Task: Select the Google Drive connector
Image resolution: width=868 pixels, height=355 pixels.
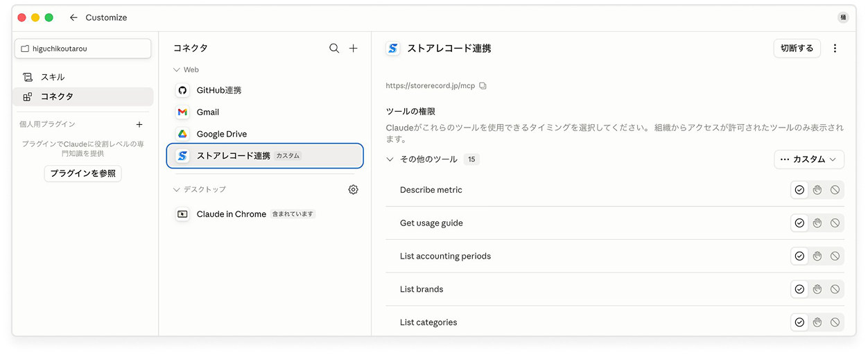Action: 265,134
